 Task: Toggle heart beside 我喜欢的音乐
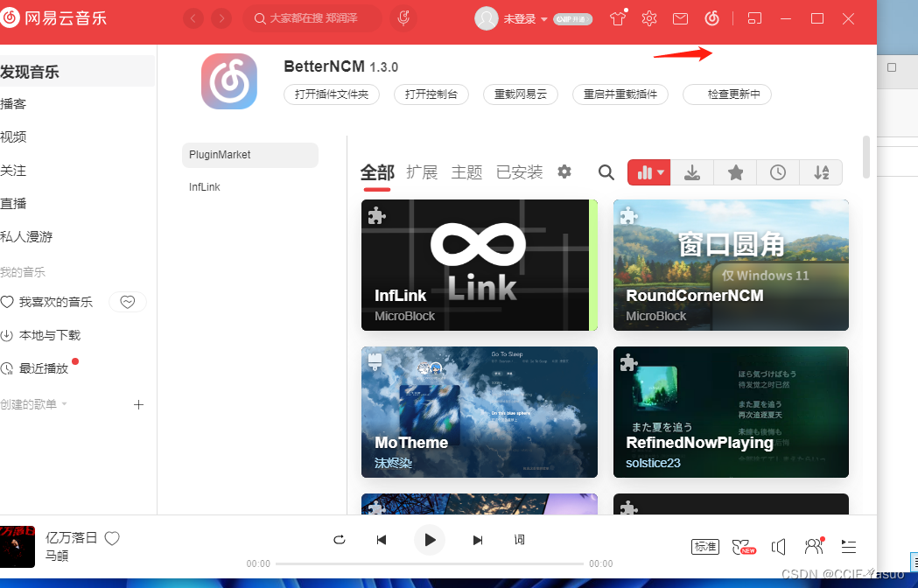[x=127, y=301]
